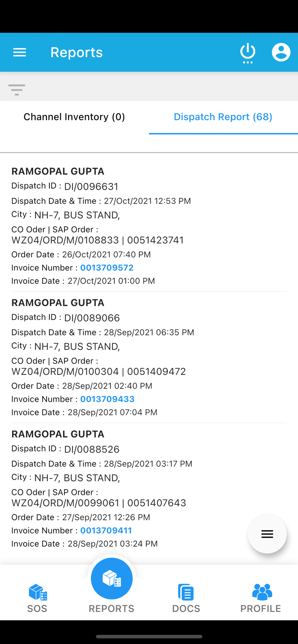Select the Dispatch Report tab
Image resolution: width=298 pixels, height=644 pixels.
point(223,117)
